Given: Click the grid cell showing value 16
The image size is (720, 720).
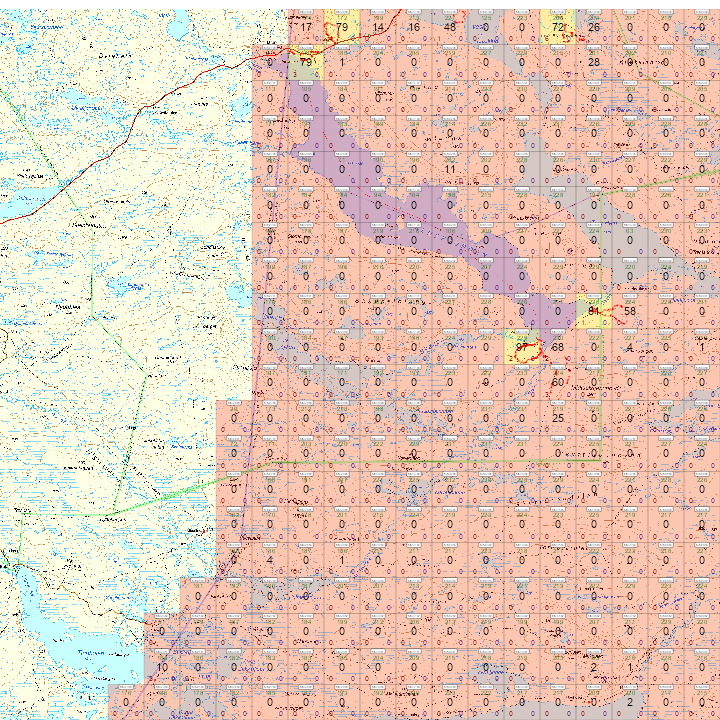Looking at the screenshot, I should tap(414, 27).
